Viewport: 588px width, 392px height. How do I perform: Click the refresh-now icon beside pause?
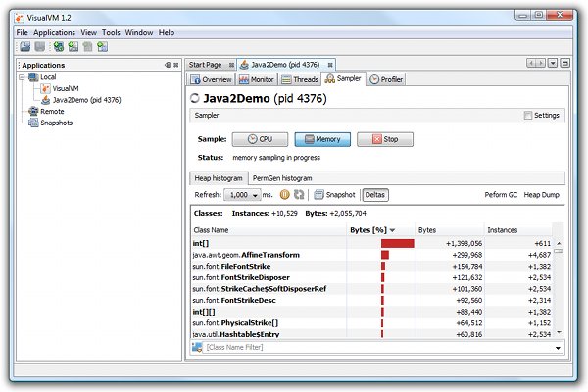coord(298,195)
